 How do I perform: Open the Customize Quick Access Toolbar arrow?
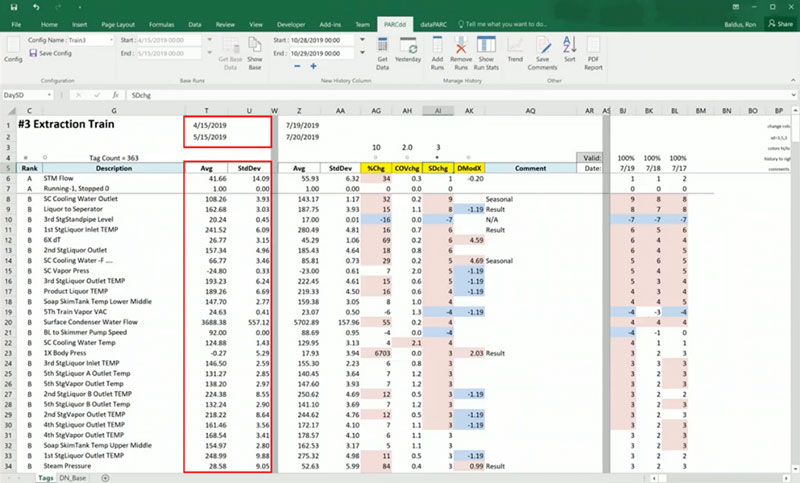80,8
